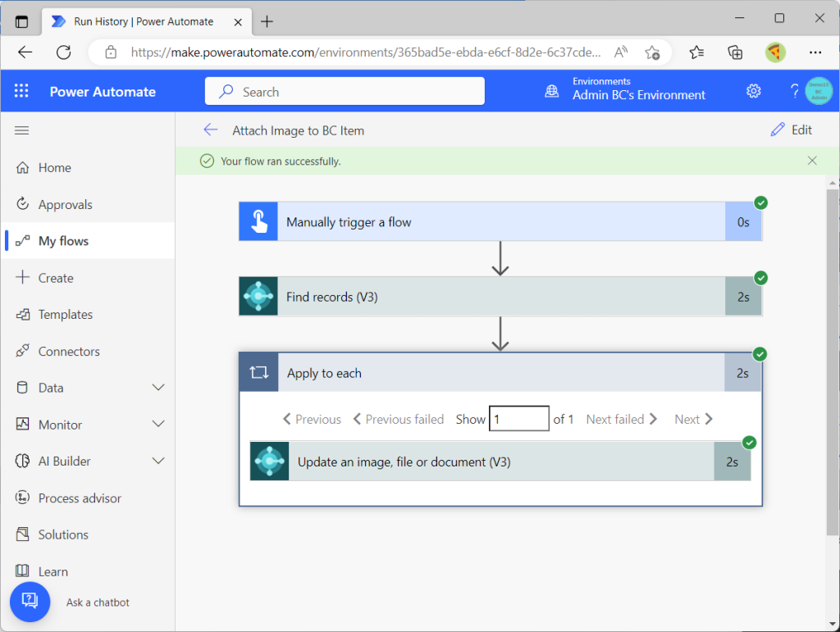Open the account profile avatar
Viewport: 840px width, 632px height.
pyautogui.click(x=819, y=91)
